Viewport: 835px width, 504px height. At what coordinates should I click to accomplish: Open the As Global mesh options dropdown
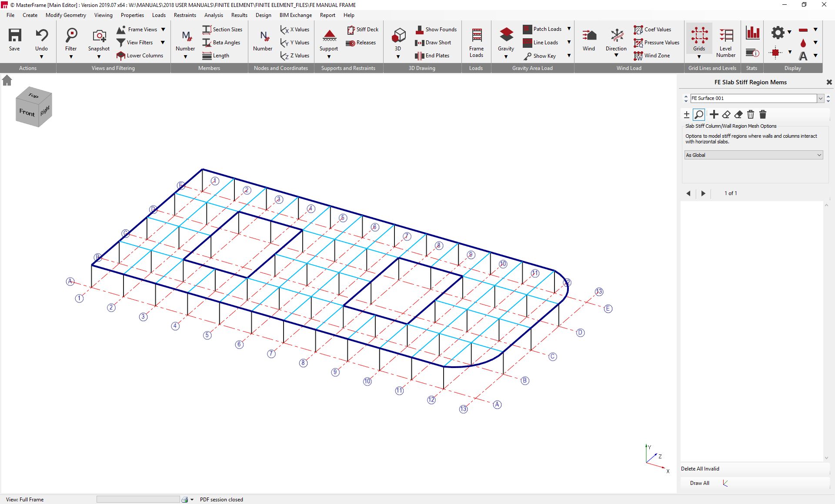coord(819,155)
